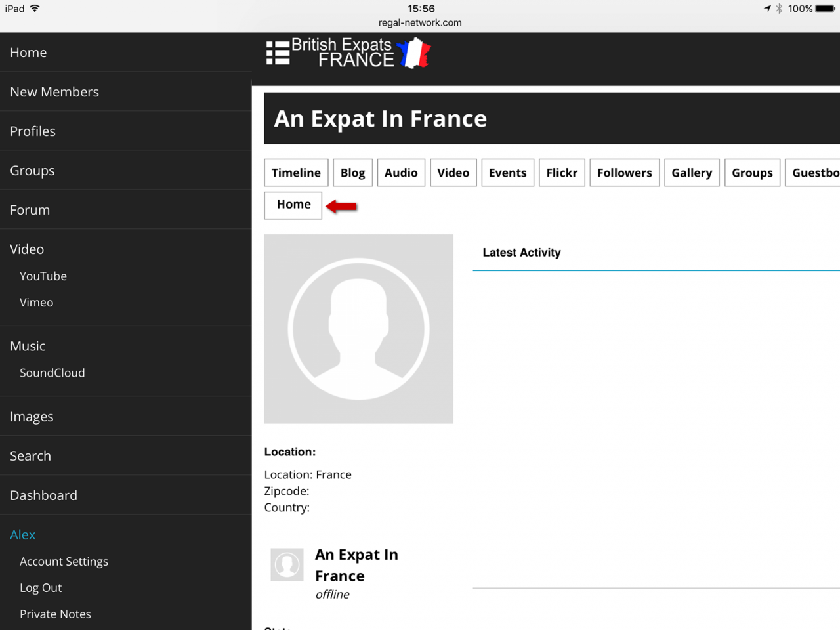Tap the battery status icon
This screenshot has width=840, height=630.
[x=825, y=9]
